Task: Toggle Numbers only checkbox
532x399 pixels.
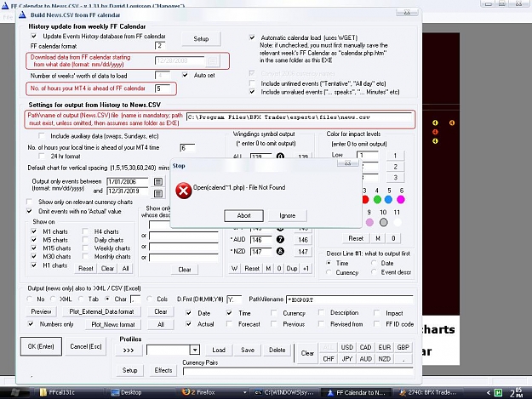Action: coord(31,324)
